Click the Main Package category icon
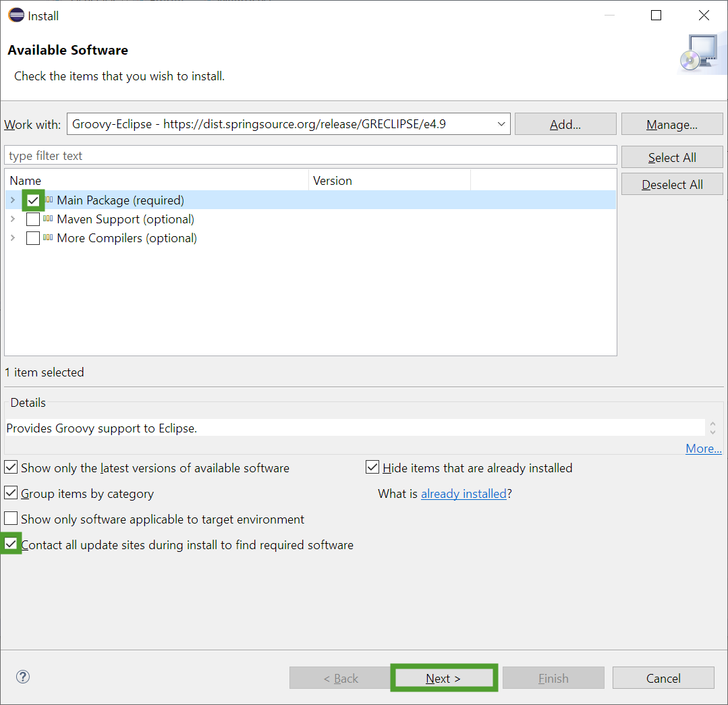 point(49,200)
